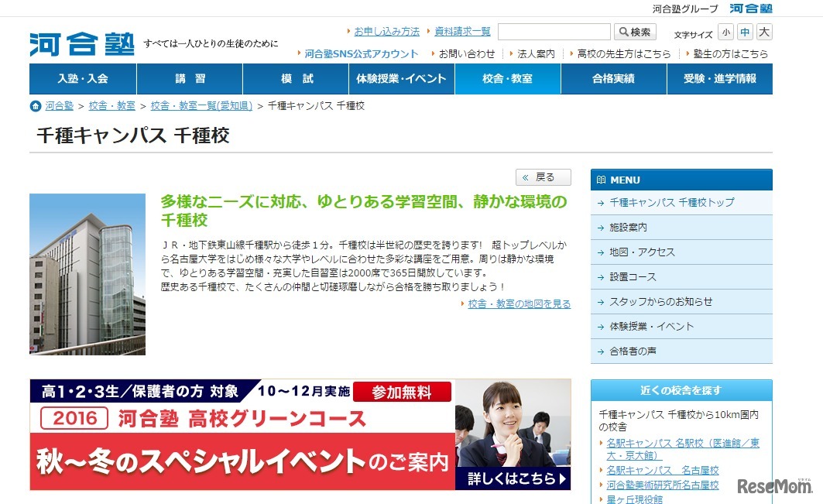Open 星ヶ丘現役館 link
The width and height of the screenshot is (823, 504).
tap(634, 499)
